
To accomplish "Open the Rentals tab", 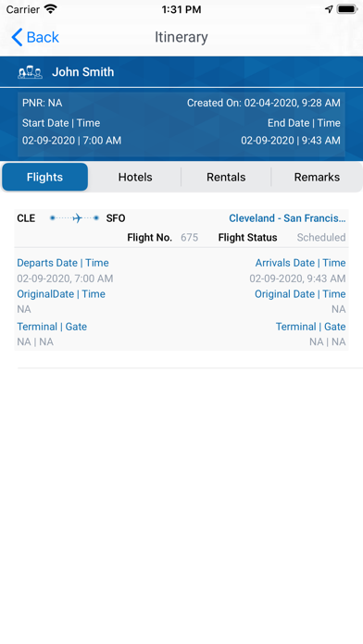I will tap(226, 177).
